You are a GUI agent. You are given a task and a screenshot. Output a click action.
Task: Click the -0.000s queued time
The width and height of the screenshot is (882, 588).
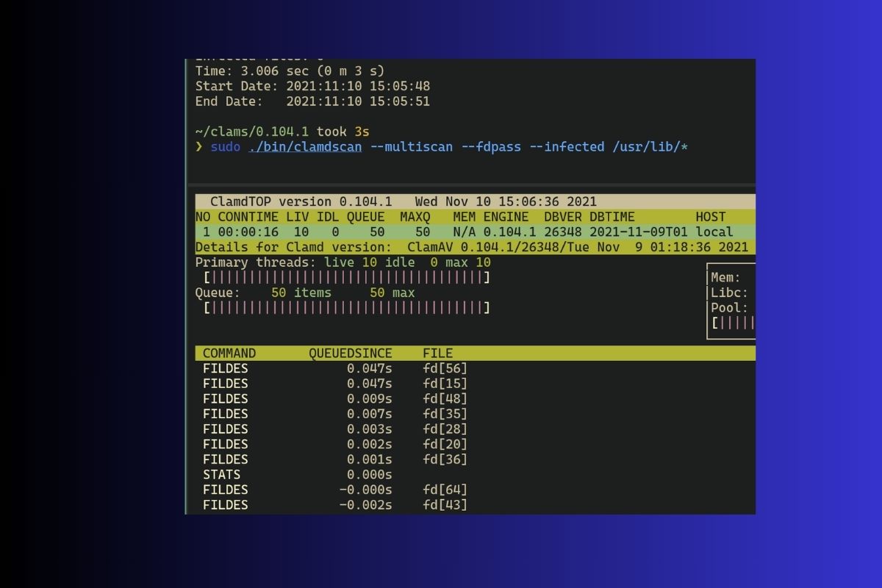click(365, 490)
